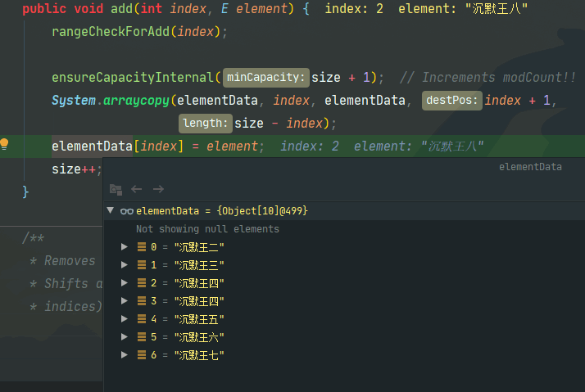Click the size++ statement
Image resolution: width=585 pixels, height=392 pixels.
76,169
